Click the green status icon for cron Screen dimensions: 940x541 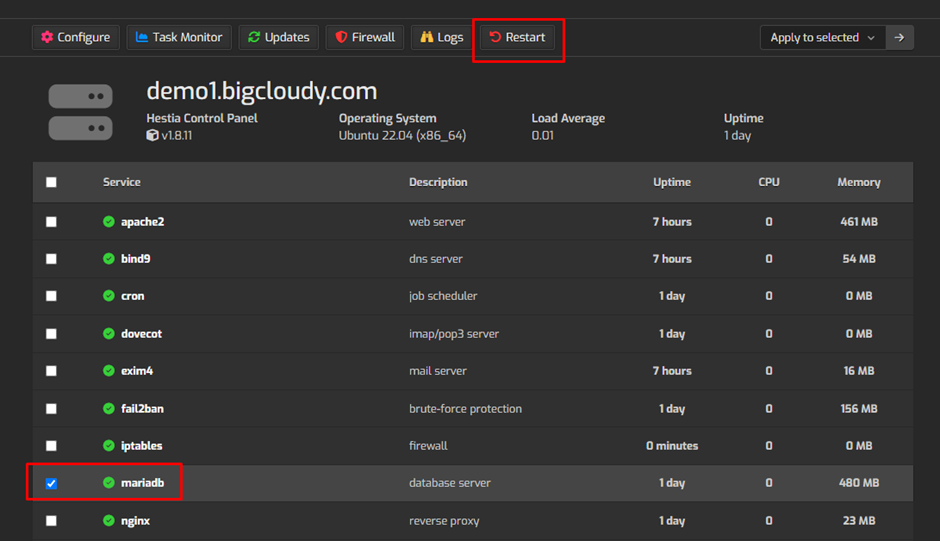tap(109, 296)
